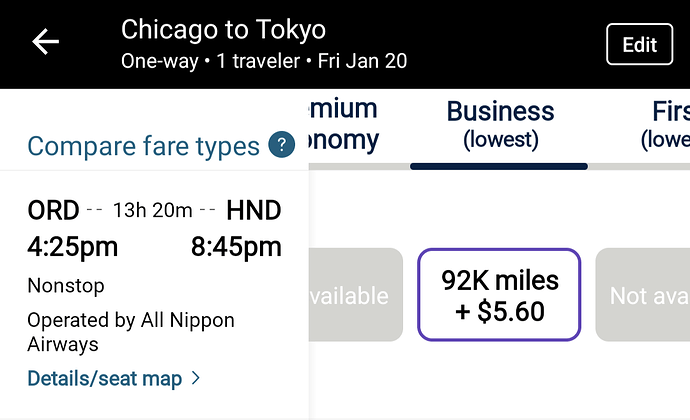Image resolution: width=690 pixels, height=420 pixels.
Task: Open the Compare fare types link
Action: 143,146
